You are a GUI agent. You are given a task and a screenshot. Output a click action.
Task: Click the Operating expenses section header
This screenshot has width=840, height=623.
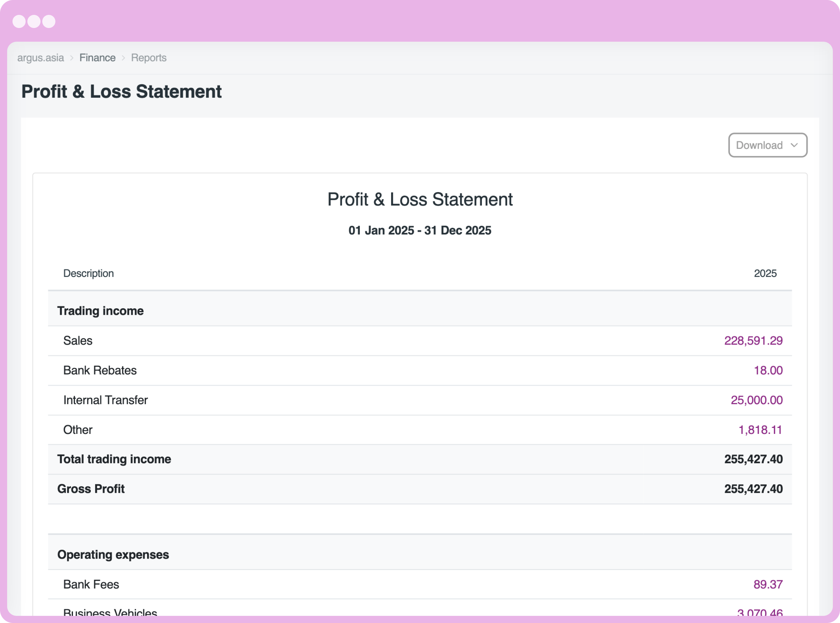coord(113,554)
